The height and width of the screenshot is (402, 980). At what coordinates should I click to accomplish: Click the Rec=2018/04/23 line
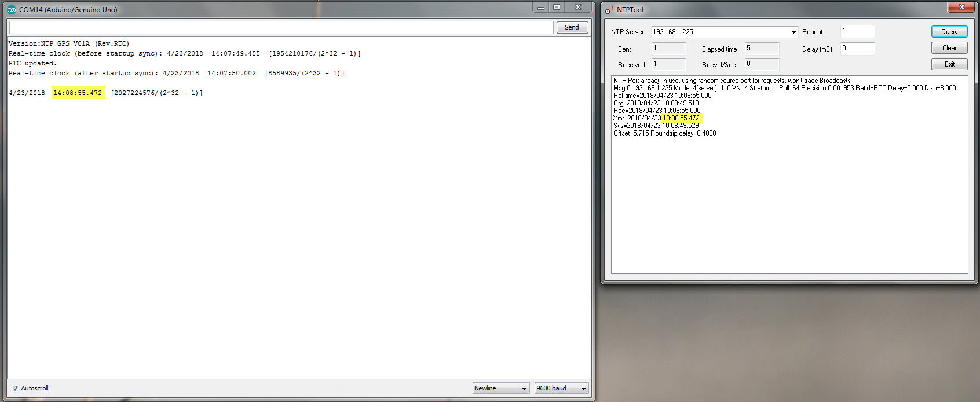(x=657, y=111)
